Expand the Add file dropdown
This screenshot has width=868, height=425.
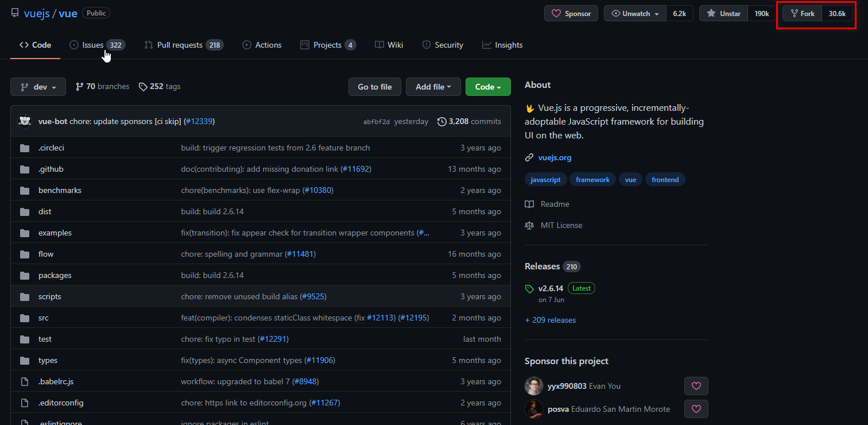pos(433,87)
